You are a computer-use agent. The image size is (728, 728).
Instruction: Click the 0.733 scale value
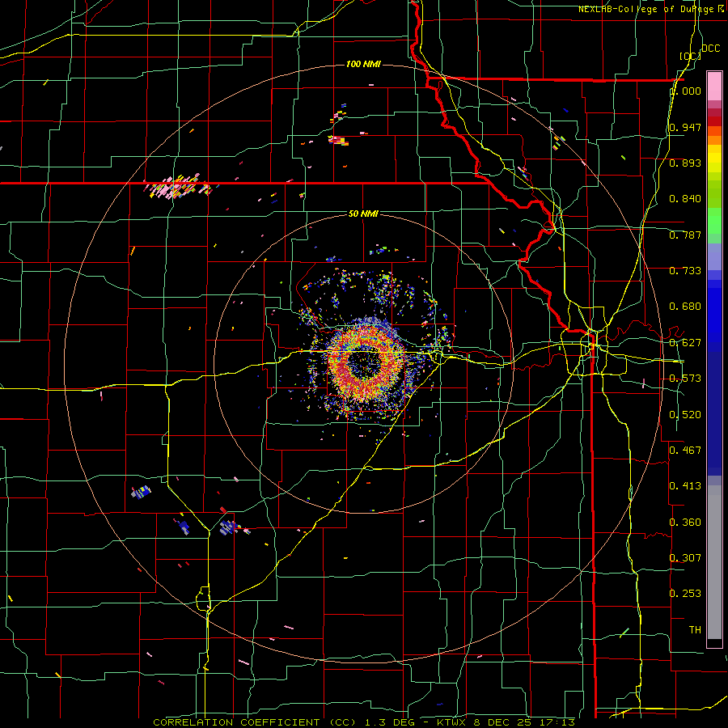coord(685,271)
